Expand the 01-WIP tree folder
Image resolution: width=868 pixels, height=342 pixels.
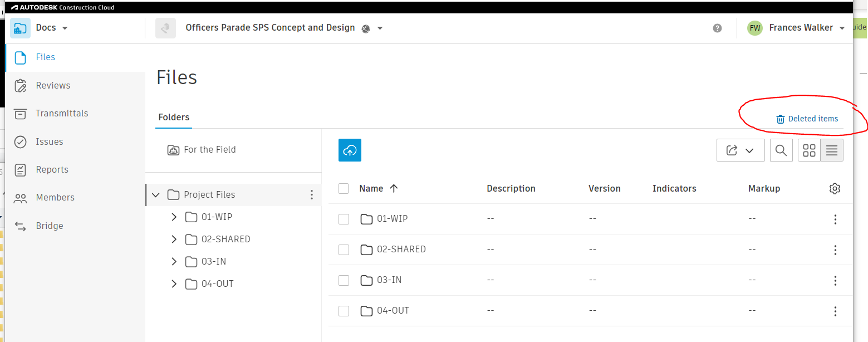pos(174,217)
